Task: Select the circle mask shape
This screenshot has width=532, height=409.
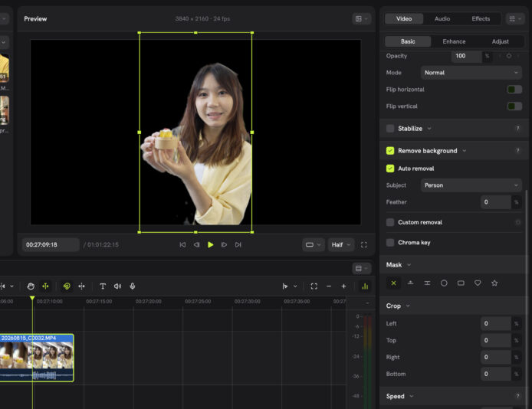Action: point(444,283)
